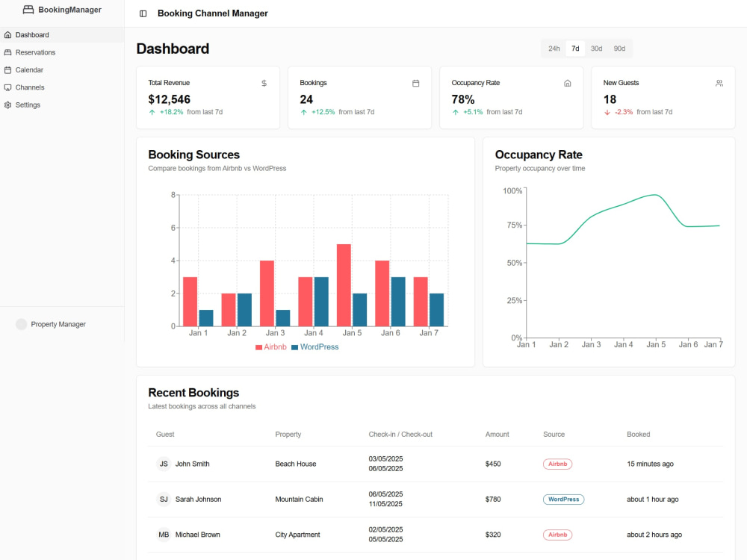Click the Channels monitor icon in sidebar
This screenshot has height=560, width=747.
(7, 87)
